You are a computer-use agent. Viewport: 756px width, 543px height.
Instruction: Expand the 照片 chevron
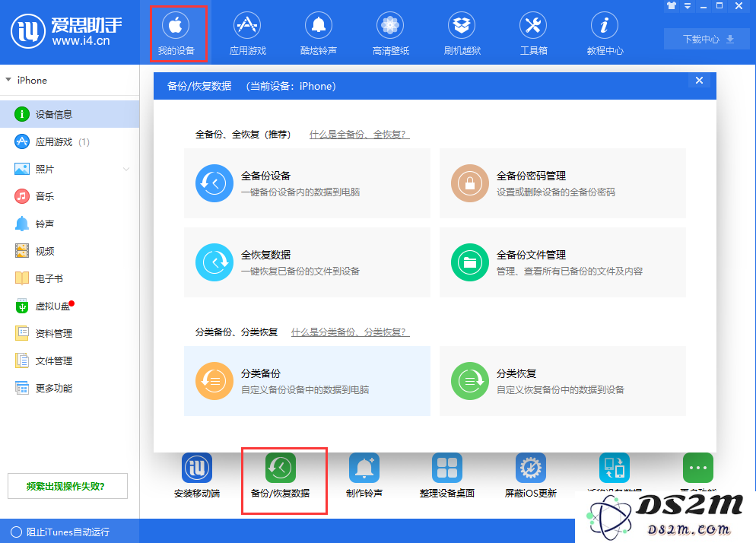[x=126, y=170]
